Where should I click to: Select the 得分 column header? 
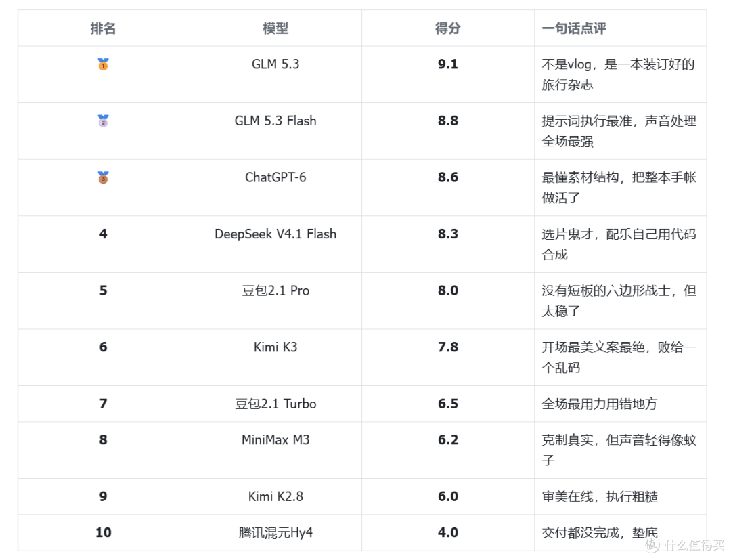(x=448, y=28)
